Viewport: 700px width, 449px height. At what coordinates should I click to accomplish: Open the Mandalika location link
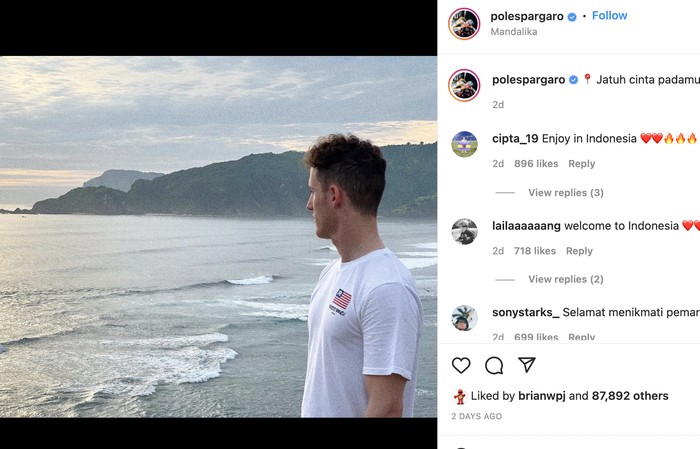513,32
